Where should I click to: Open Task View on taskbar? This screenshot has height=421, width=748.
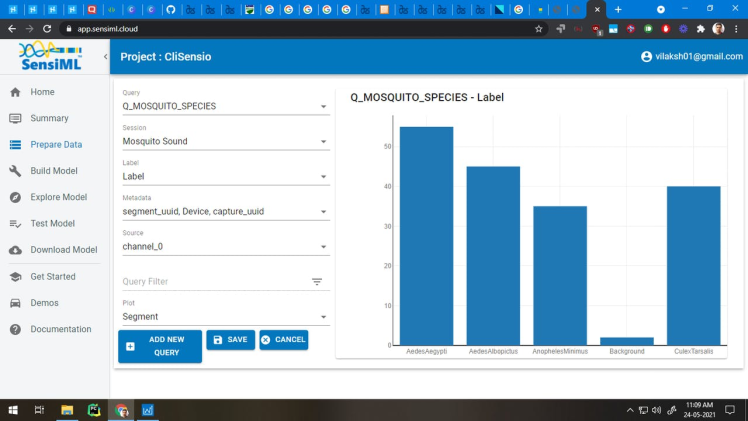pos(40,410)
